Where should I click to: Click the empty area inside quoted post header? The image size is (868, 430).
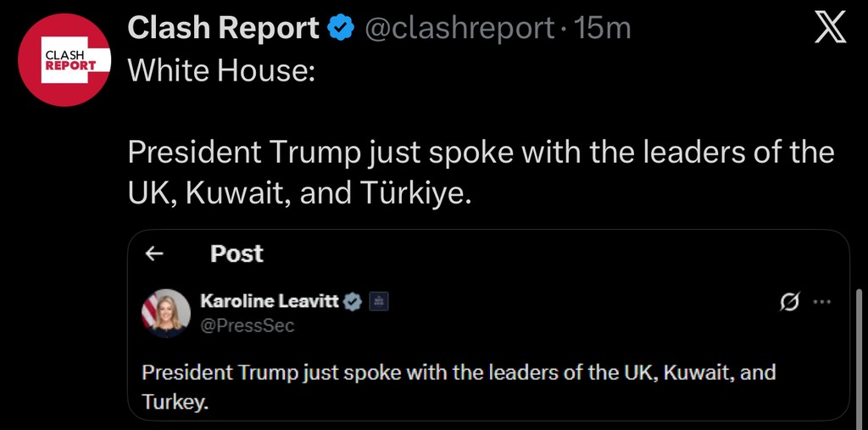551,254
